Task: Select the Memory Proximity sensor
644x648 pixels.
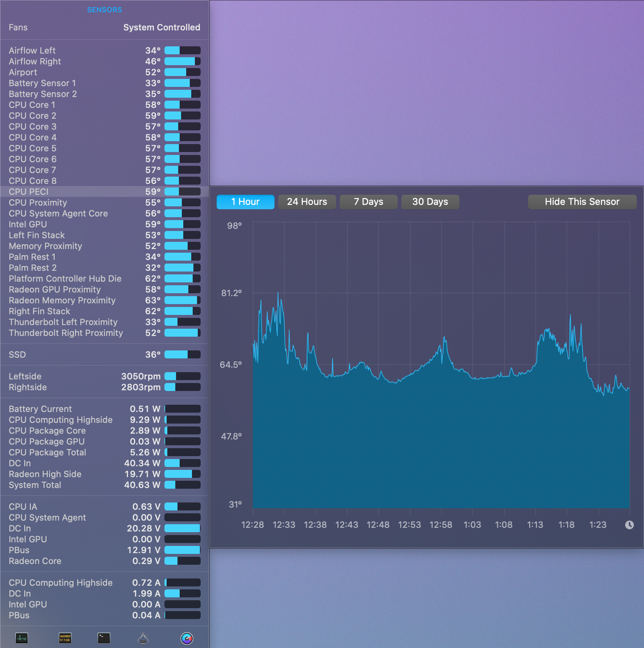Action: (105, 246)
